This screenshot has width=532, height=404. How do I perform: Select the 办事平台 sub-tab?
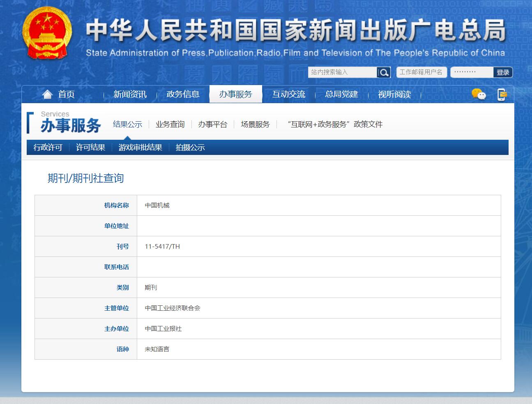213,124
